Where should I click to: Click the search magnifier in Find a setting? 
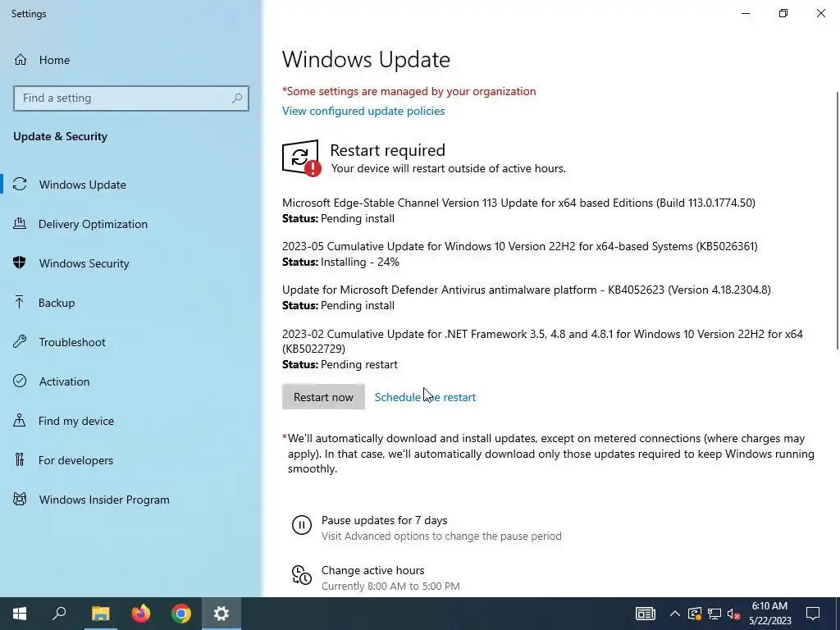point(237,98)
